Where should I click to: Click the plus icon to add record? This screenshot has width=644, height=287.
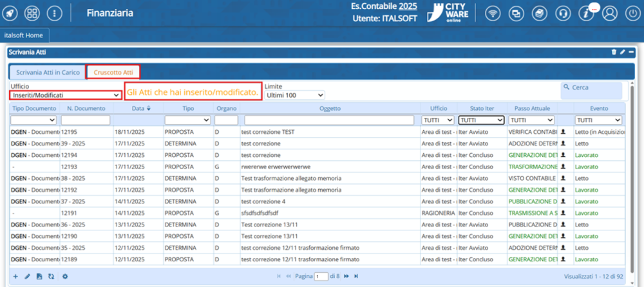coord(15,276)
